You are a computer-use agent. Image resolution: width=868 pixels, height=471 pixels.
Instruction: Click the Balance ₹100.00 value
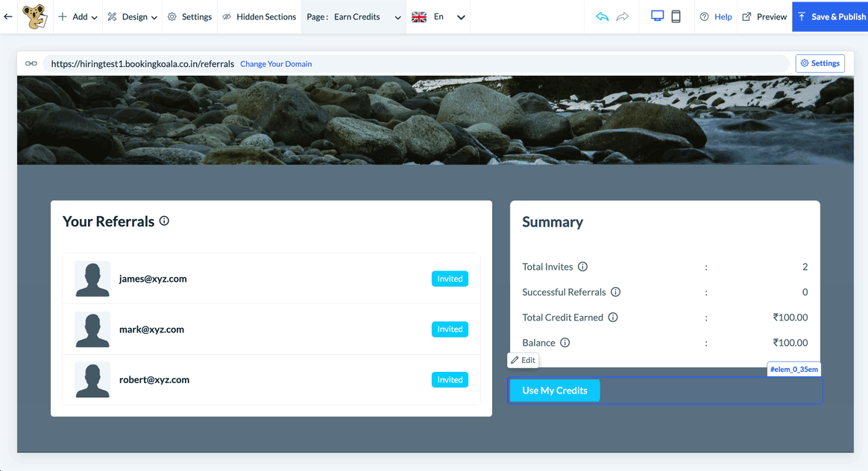click(x=790, y=343)
